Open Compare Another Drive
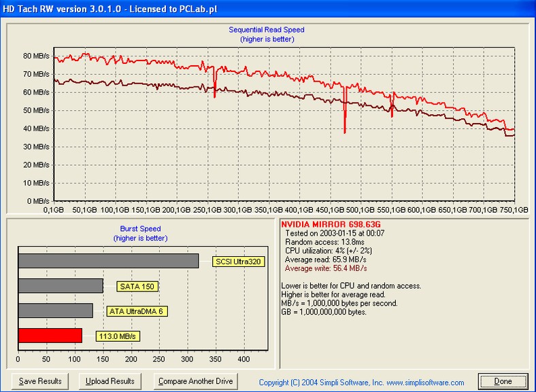The width and height of the screenshot is (536, 392). click(x=195, y=381)
